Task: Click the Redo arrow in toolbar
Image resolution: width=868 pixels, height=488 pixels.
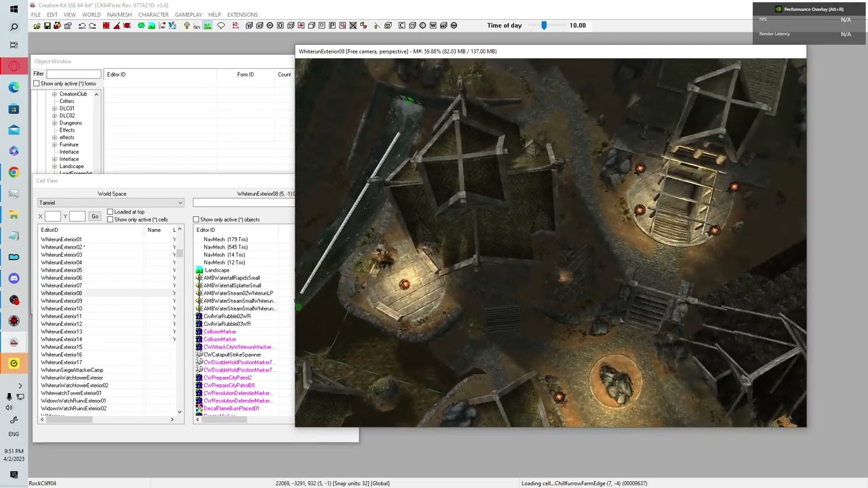Action: [92, 26]
